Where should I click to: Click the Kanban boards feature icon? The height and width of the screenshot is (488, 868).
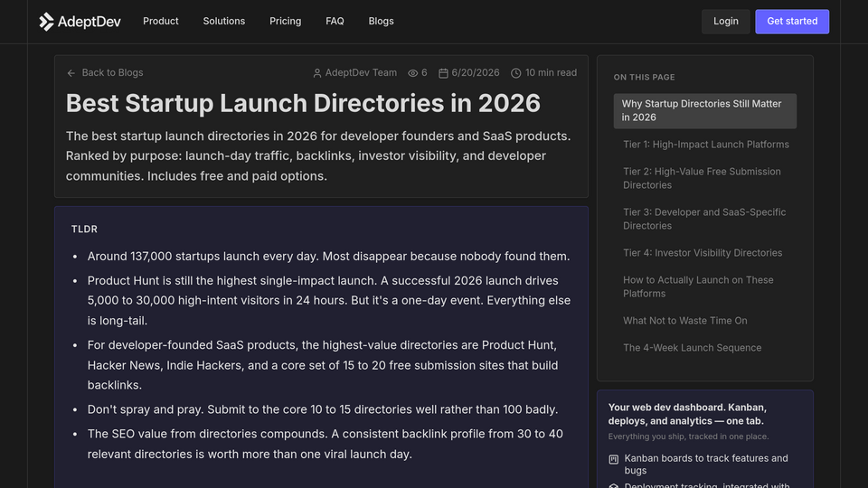tap(613, 459)
